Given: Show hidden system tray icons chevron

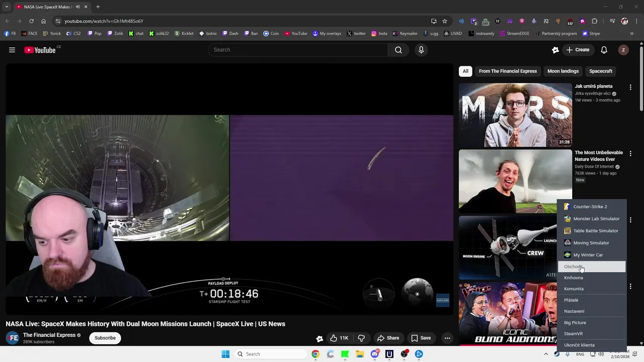Looking at the screenshot, I should (x=546, y=354).
